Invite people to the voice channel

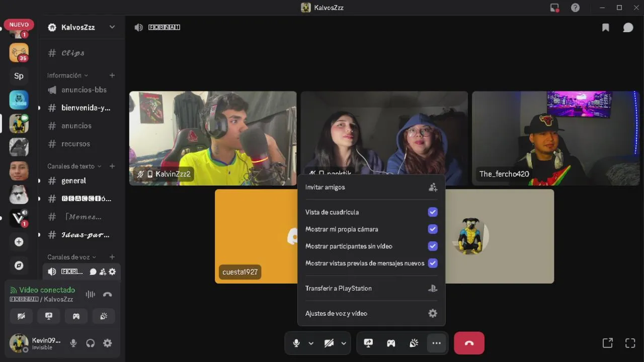(103, 271)
